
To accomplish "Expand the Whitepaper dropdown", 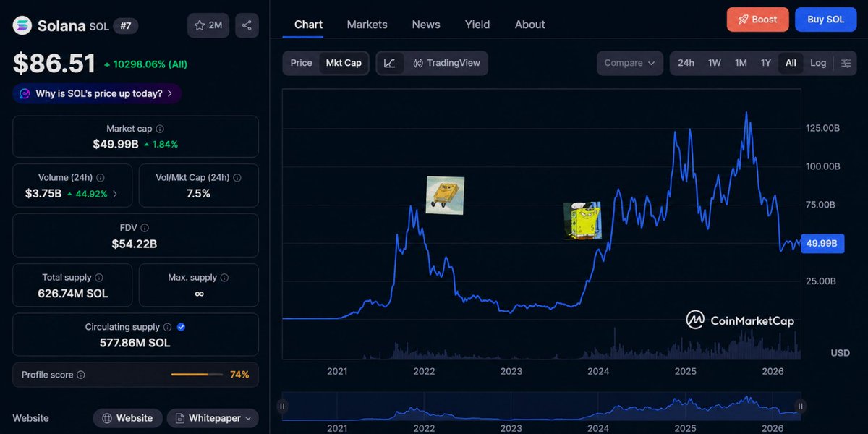I will (x=213, y=418).
